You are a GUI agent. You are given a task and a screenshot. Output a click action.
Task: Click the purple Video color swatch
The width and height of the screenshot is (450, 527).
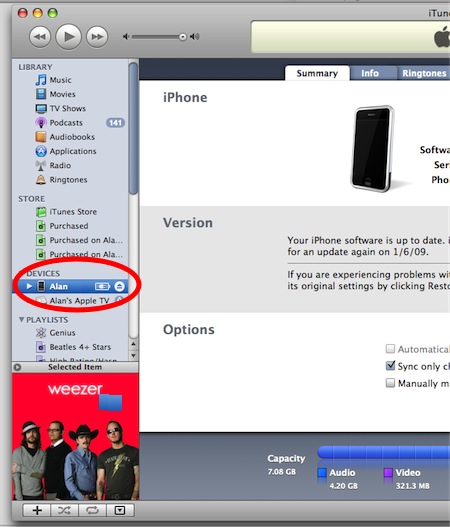tap(388, 473)
